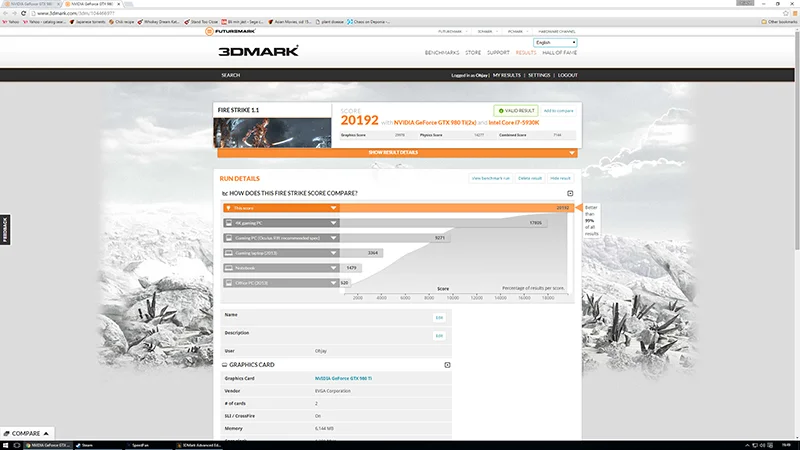The image size is (800, 450).
Task: Go back with browser back arrow
Action: click(x=6, y=13)
